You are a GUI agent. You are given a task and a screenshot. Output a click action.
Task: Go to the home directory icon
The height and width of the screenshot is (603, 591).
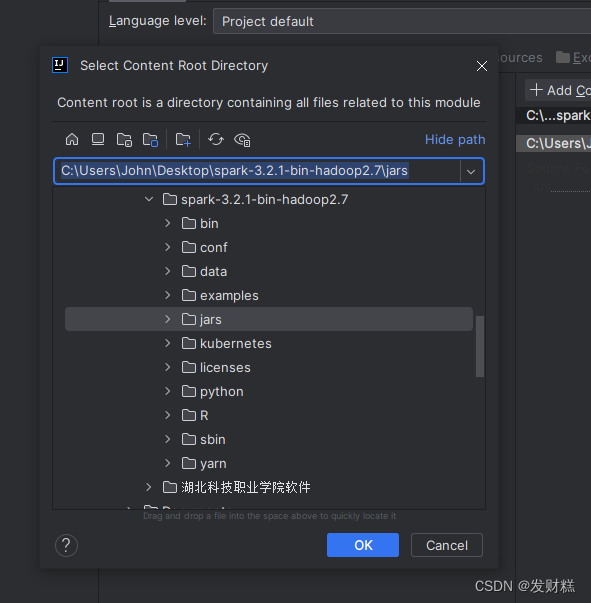72,139
